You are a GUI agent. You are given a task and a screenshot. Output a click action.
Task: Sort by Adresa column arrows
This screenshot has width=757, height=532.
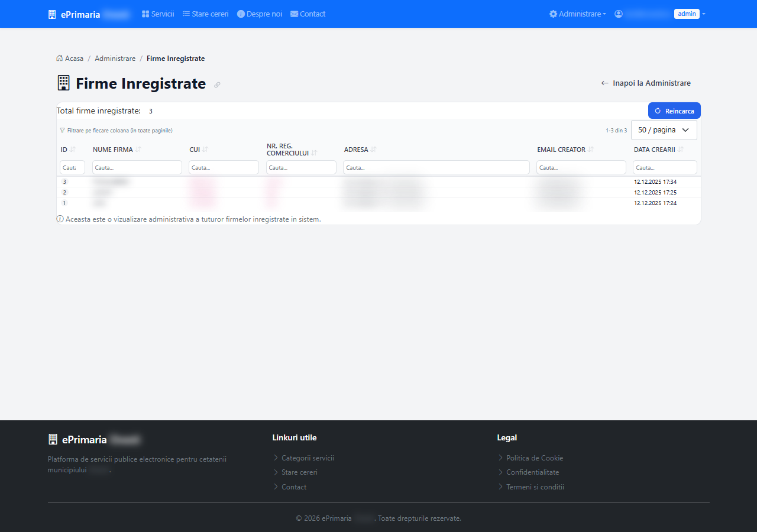(x=374, y=150)
